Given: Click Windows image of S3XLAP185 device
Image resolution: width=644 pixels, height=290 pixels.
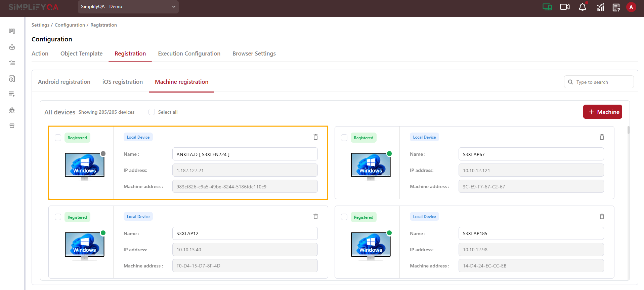Looking at the screenshot, I should click(x=371, y=246).
